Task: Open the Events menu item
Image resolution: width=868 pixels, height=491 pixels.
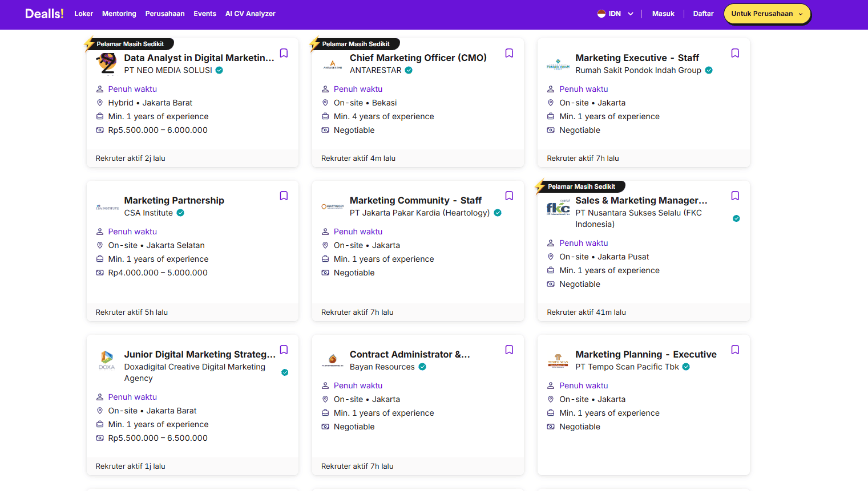Action: point(205,14)
